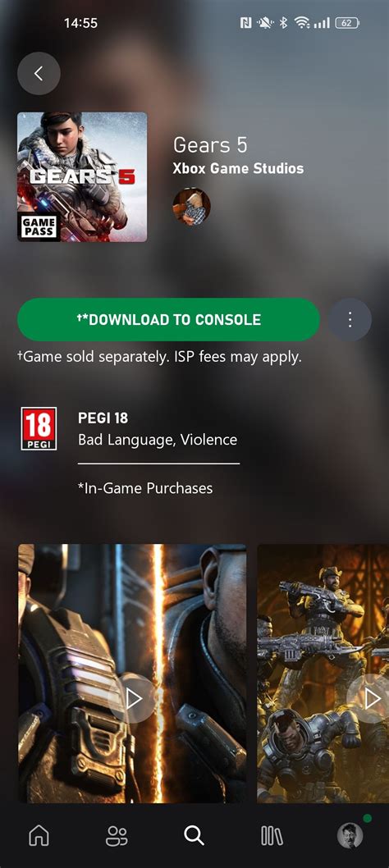Screen dimensions: 389x868
Task: Tap the battery indicator in status bar
Action: point(347,23)
